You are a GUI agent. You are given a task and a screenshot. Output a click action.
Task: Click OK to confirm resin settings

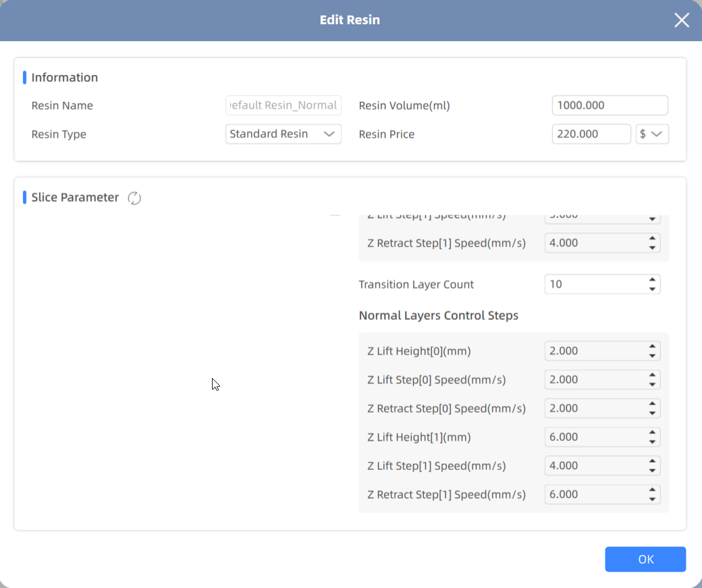(x=645, y=559)
